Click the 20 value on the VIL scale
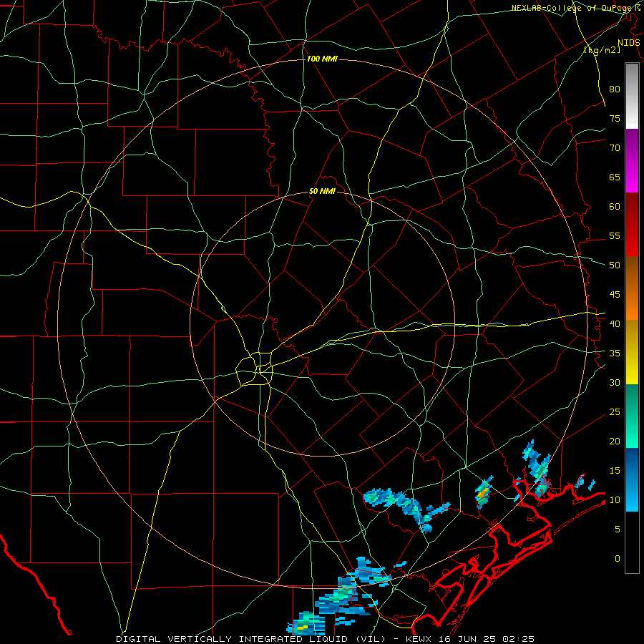The image size is (644, 644). (x=615, y=441)
